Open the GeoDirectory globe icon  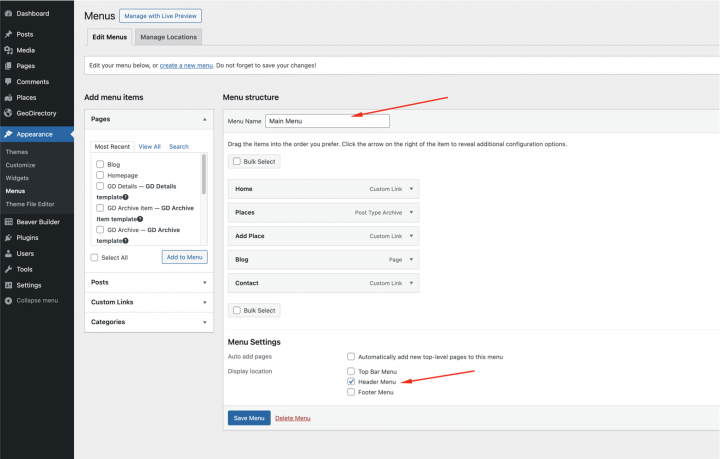click(8, 113)
